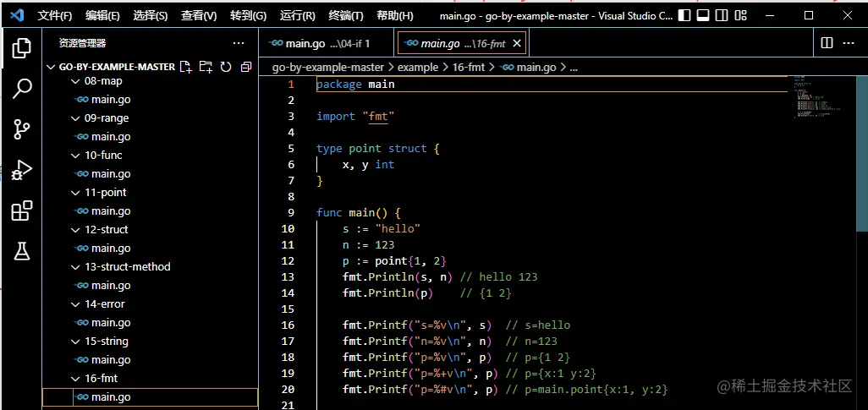Open the Run and Debug view
The height and width of the screenshot is (410, 868).
point(22,170)
